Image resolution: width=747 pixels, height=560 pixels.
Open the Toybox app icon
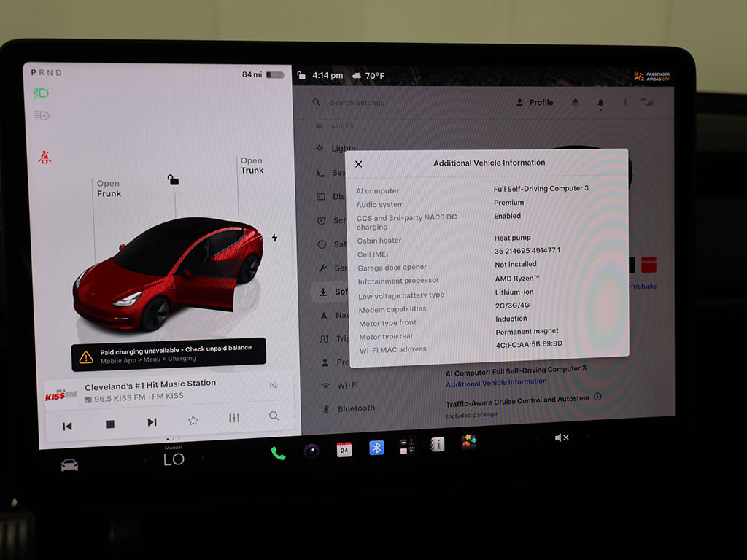click(x=469, y=442)
